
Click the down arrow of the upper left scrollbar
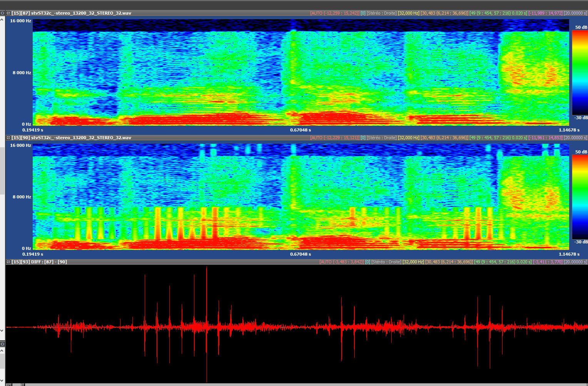(x=2, y=330)
